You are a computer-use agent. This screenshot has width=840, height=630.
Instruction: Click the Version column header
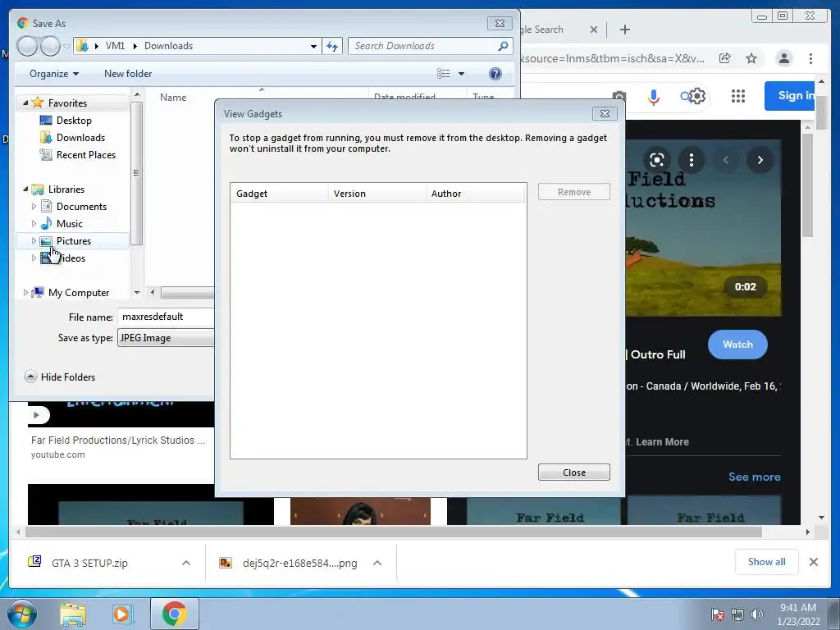(377, 194)
